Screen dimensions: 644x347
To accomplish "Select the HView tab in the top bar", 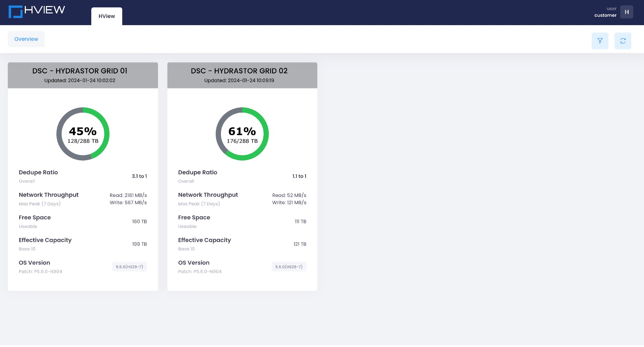I will 107,16.
